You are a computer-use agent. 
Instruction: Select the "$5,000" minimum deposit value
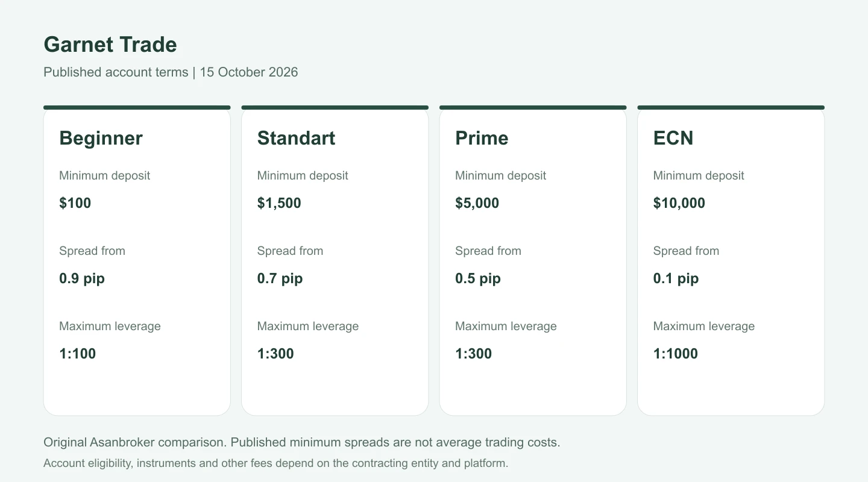477,203
